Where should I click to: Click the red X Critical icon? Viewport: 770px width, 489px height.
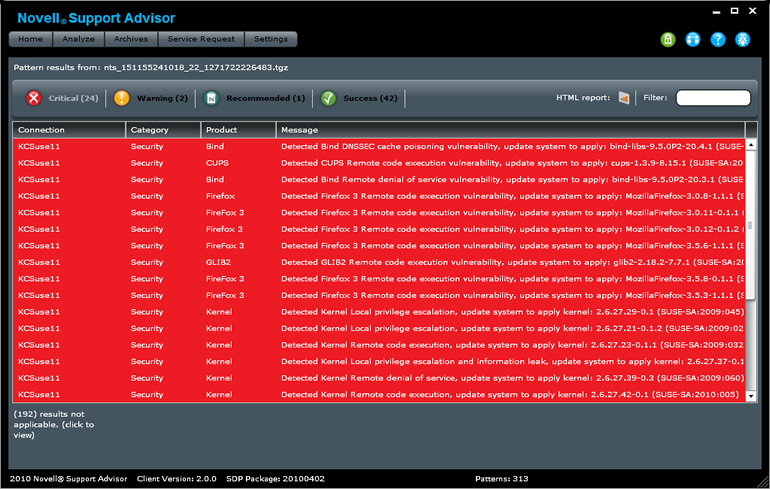[34, 98]
